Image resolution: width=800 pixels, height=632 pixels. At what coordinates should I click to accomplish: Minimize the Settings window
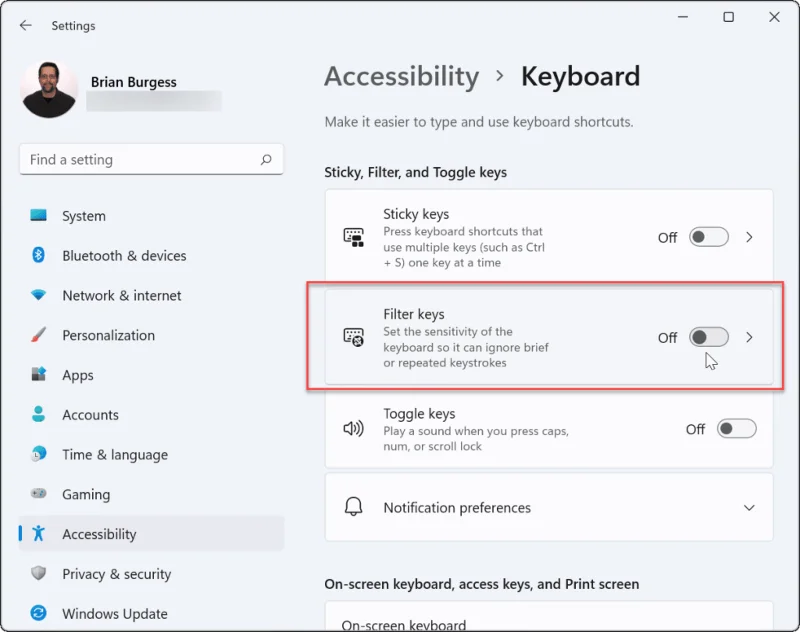pos(683,17)
